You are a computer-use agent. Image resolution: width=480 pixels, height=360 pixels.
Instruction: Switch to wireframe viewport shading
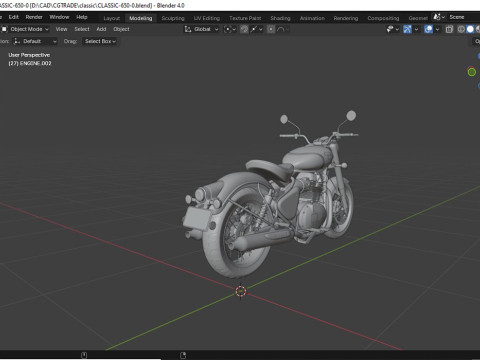point(461,29)
